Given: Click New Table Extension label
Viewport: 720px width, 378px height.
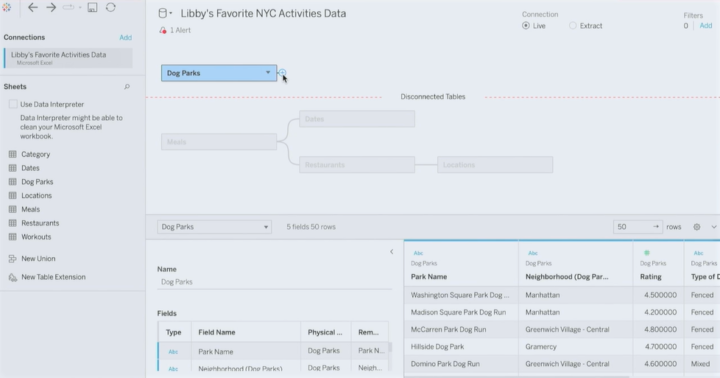Looking at the screenshot, I should click(53, 277).
